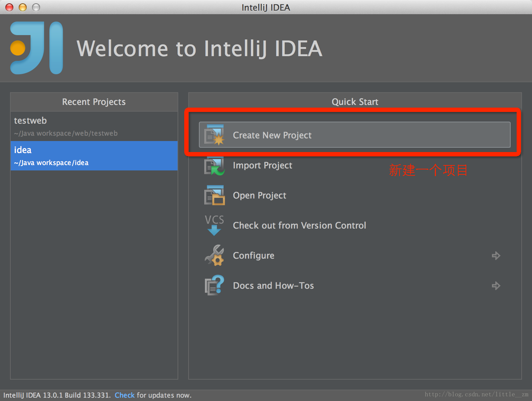Close the IntelliJ IDEA window
Screen dimensions: 532x401
click(9, 7)
